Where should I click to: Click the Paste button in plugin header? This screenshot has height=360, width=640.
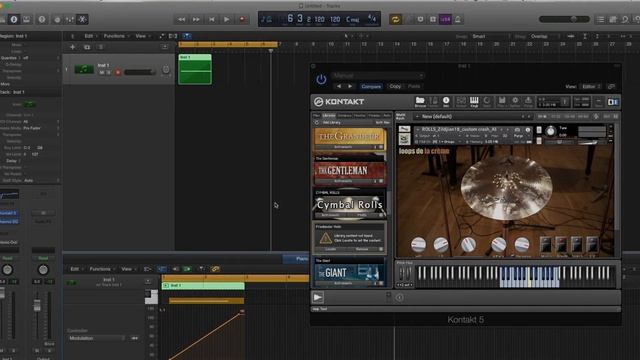(x=414, y=86)
